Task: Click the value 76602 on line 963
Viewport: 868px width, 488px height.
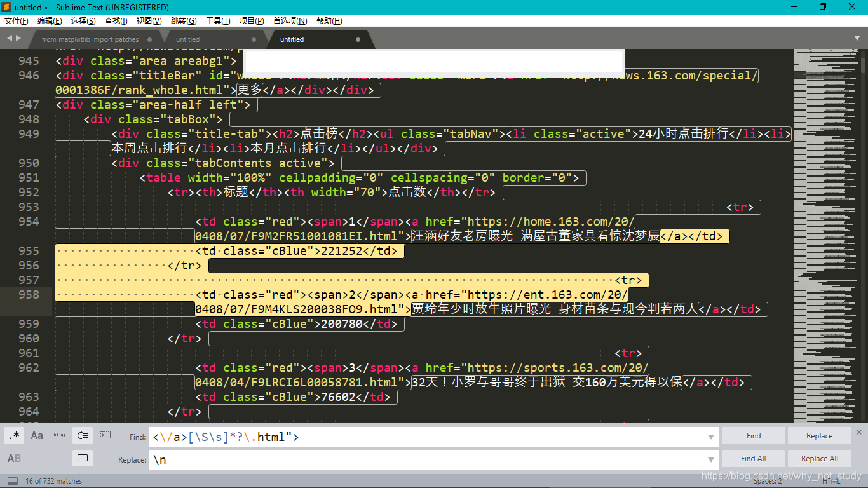Action: [x=337, y=397]
